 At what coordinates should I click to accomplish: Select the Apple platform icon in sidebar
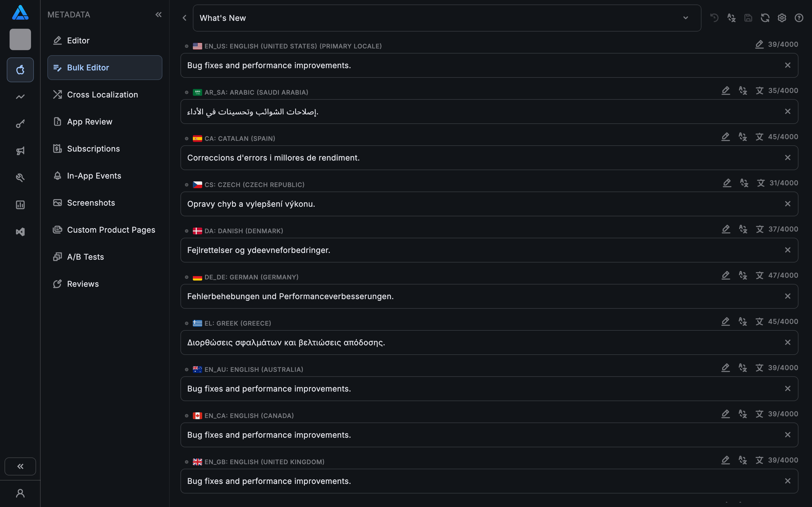pyautogui.click(x=20, y=70)
